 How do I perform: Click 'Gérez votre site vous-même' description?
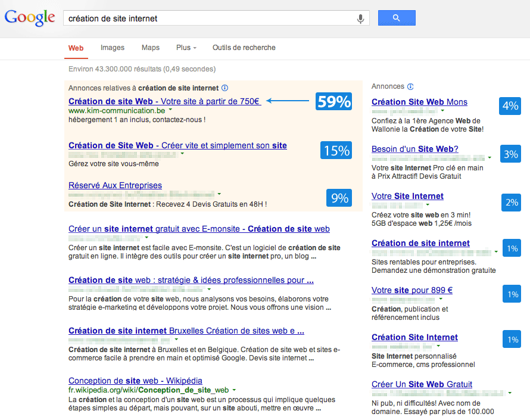click(x=114, y=164)
